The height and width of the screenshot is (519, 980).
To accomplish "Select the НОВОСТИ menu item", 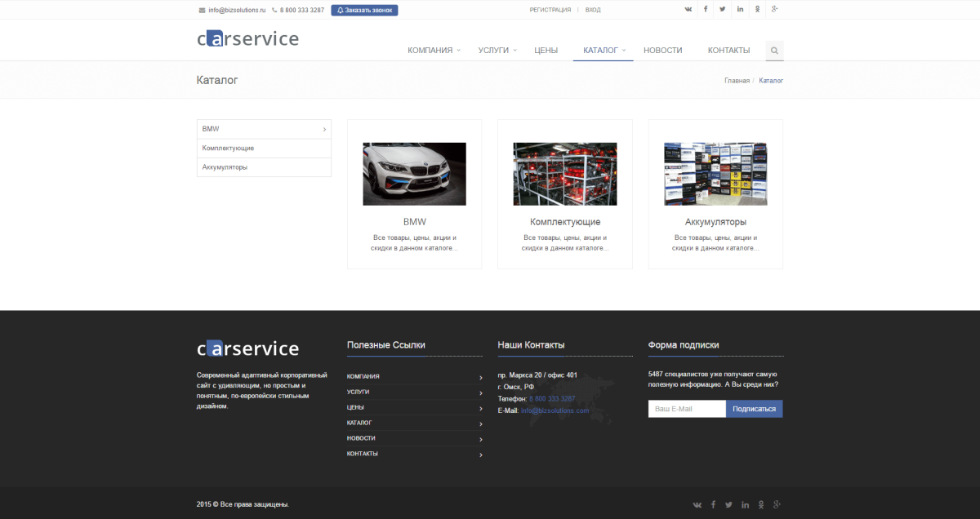I will click(662, 50).
